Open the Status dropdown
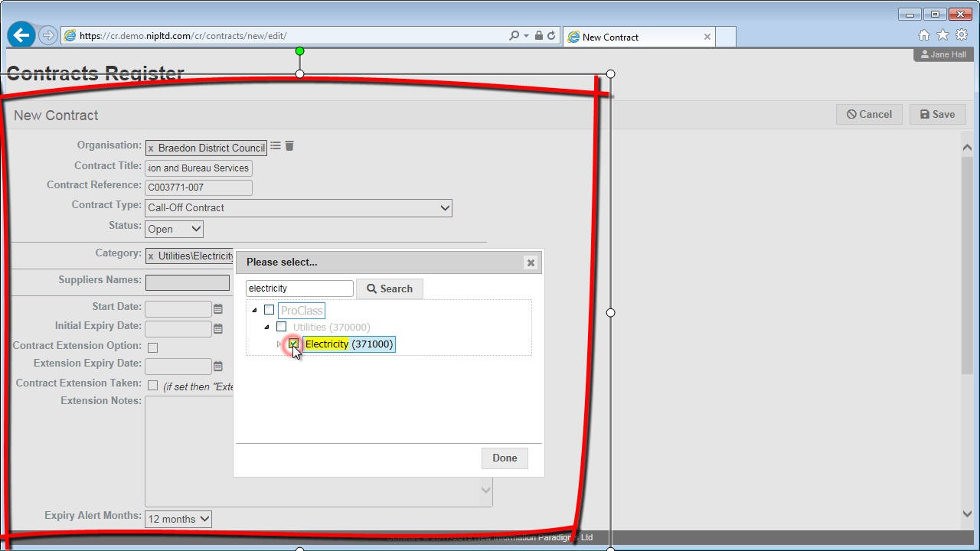Image resolution: width=980 pixels, height=551 pixels. coord(174,229)
